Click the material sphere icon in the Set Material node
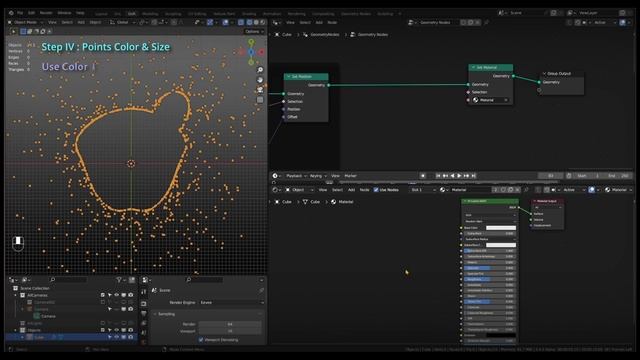This screenshot has height=360, width=640. (476, 100)
